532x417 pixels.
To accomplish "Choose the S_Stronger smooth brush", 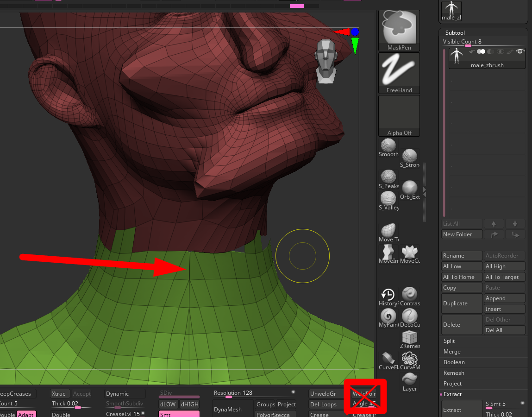I will point(409,158).
